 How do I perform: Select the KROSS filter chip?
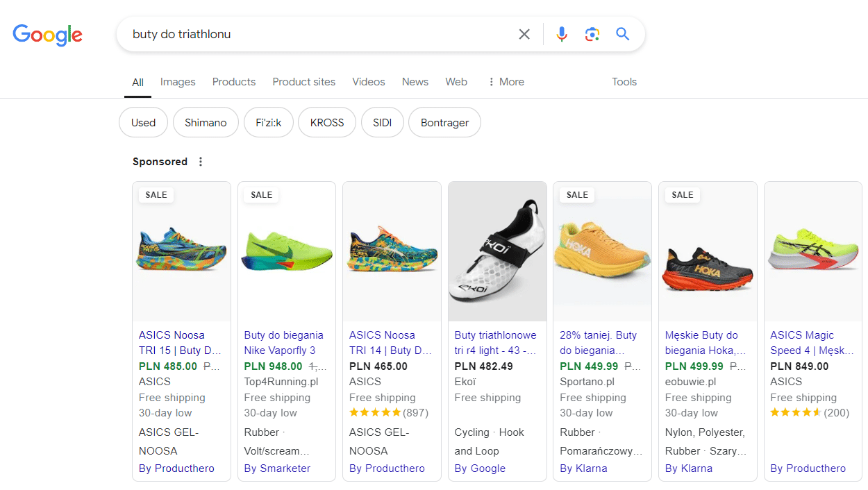[x=327, y=123]
